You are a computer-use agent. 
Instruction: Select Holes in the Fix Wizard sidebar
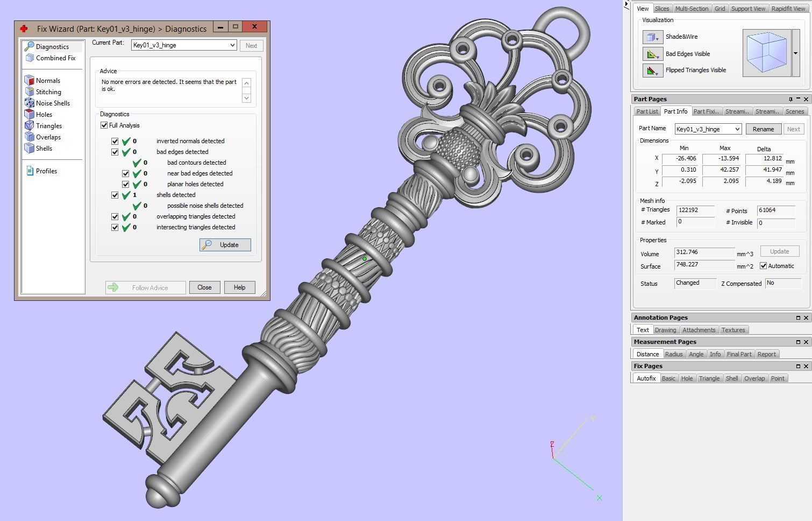(44, 115)
